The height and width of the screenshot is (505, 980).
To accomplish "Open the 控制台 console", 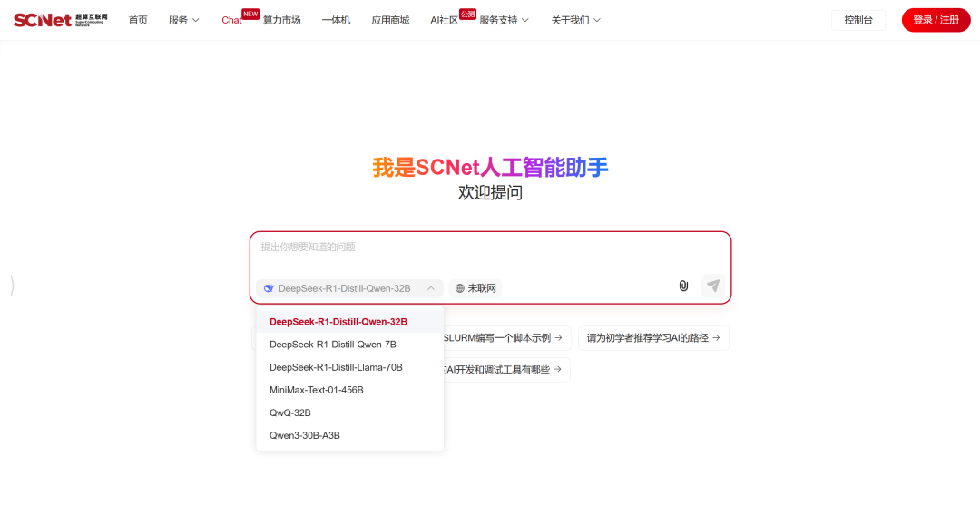I will [x=858, y=20].
